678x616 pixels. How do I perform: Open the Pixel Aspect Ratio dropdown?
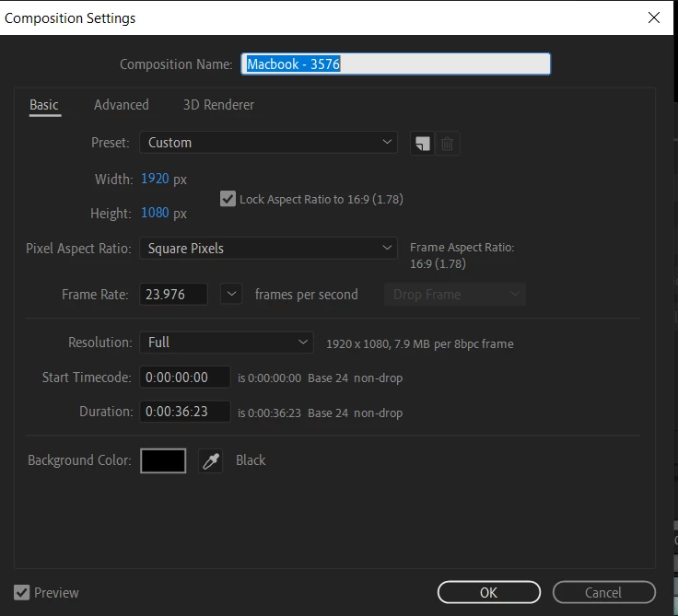point(268,248)
